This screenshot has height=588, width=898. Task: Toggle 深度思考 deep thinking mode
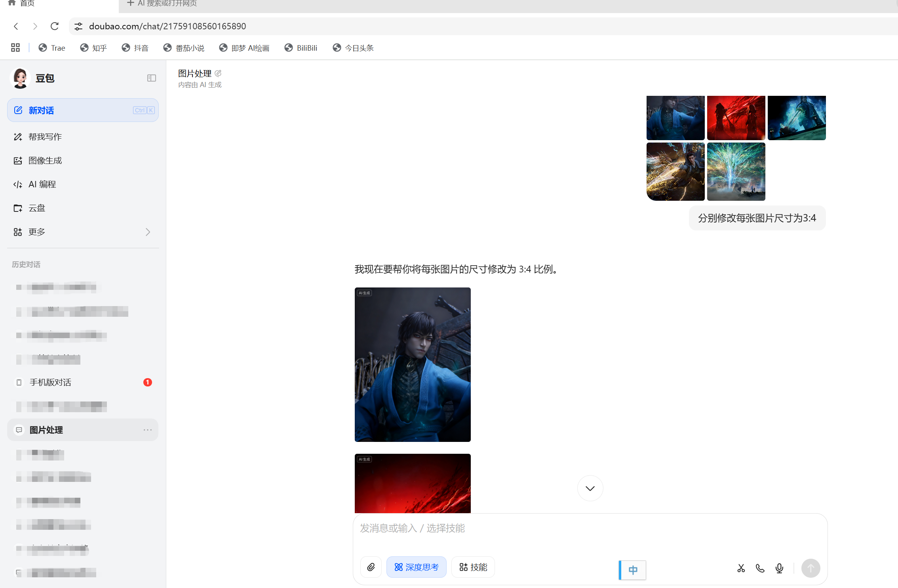(x=416, y=567)
